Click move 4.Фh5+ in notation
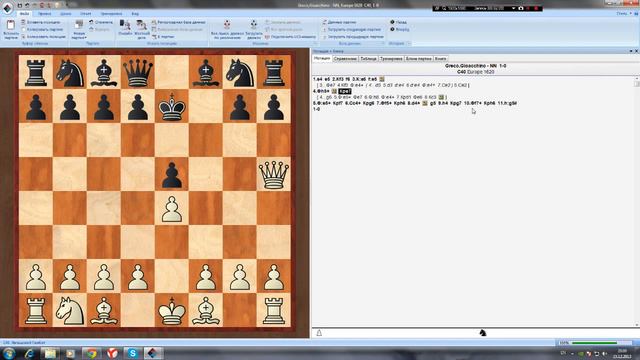 (321, 91)
